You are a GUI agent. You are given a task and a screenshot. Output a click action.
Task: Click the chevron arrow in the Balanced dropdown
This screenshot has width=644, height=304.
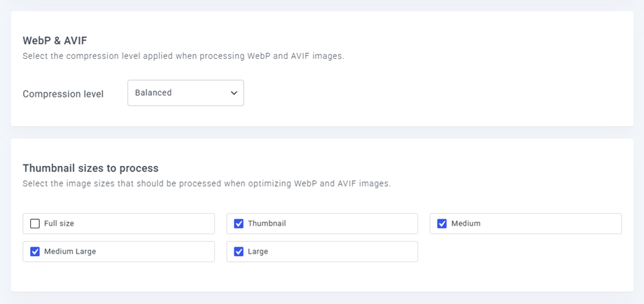pos(234,93)
